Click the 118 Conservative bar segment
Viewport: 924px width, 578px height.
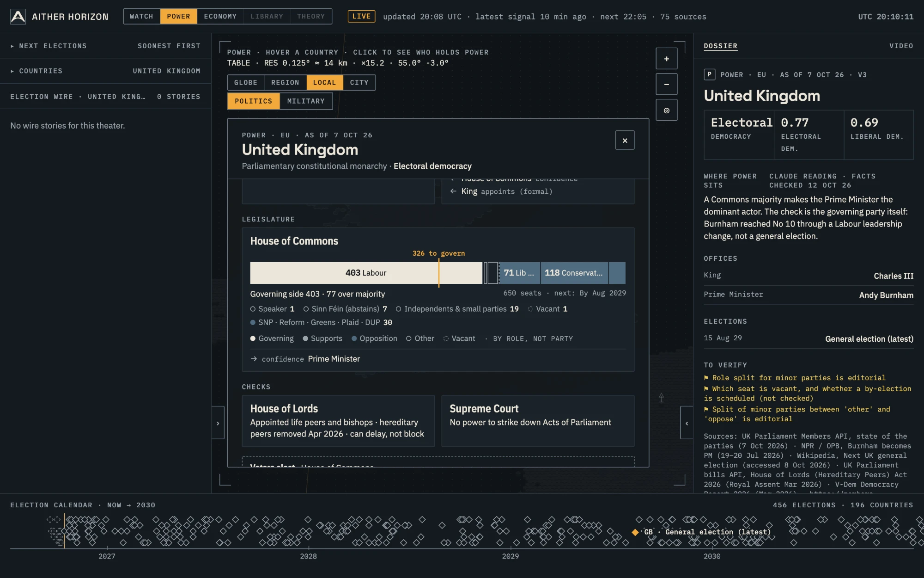point(575,273)
